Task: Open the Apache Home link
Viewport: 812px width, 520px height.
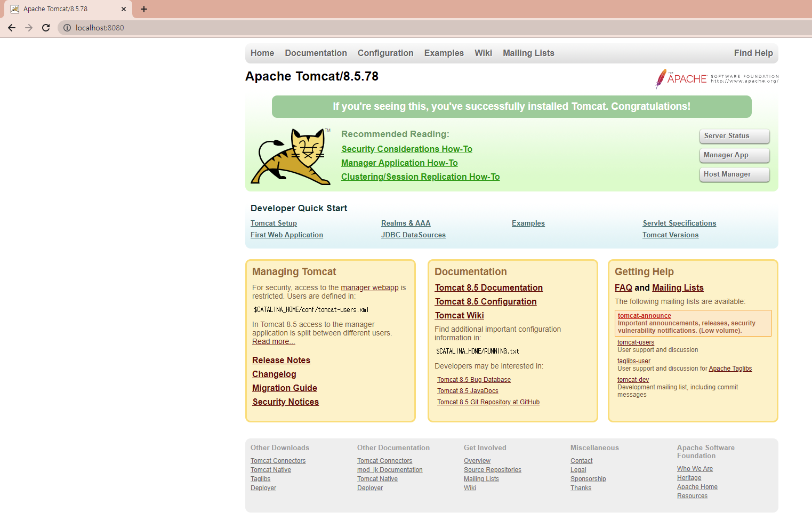Action: tap(697, 487)
